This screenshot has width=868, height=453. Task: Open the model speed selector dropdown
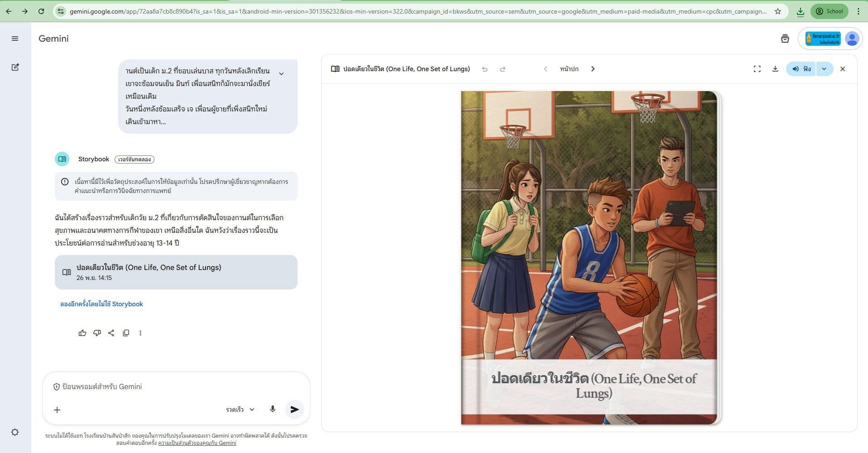coord(240,410)
